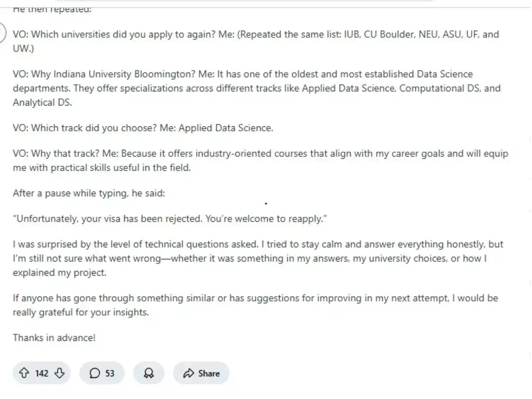Image resolution: width=532 pixels, height=399 pixels.
Task: Click the 53 comments count
Action: pyautogui.click(x=110, y=373)
